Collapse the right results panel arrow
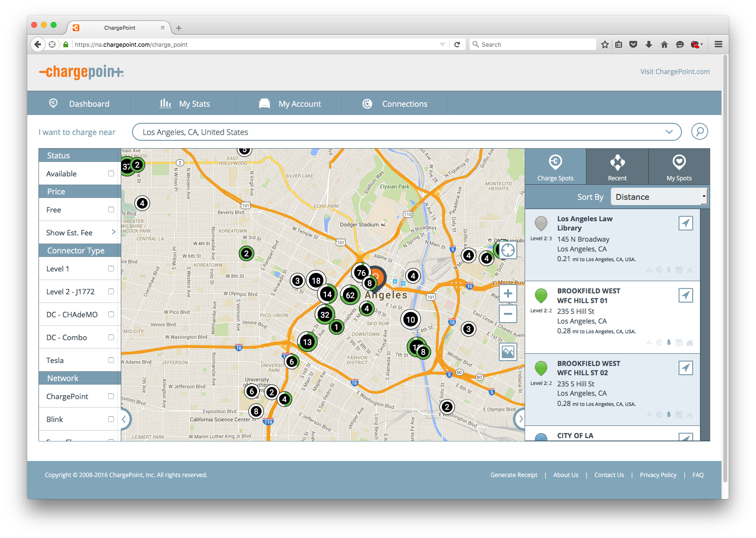The width and height of the screenshot is (756, 538). click(x=520, y=419)
